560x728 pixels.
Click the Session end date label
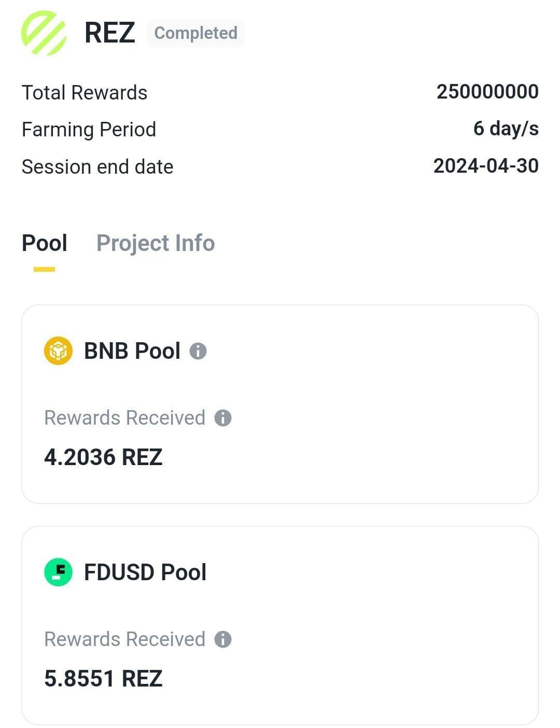coord(97,167)
